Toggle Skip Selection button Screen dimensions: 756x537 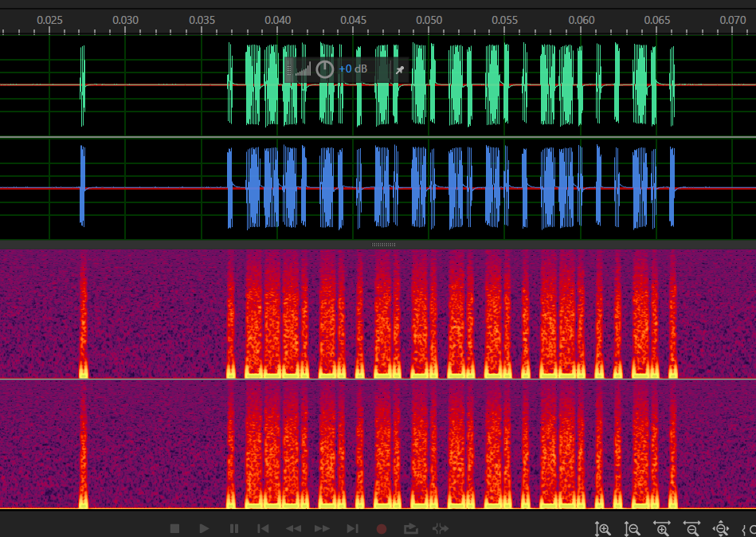pyautogui.click(x=441, y=528)
